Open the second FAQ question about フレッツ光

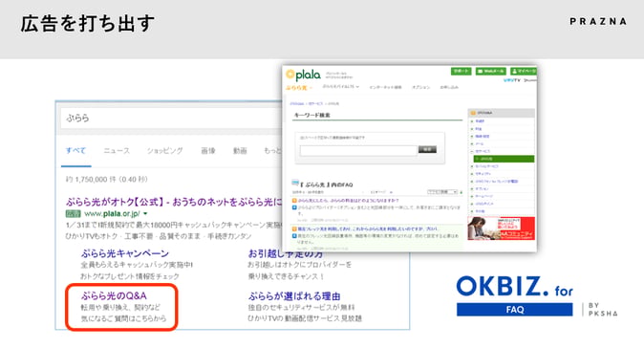click(367, 228)
